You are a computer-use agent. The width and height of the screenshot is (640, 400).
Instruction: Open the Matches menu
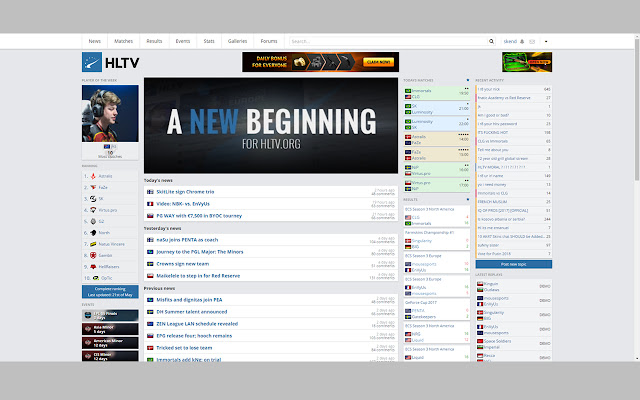pyautogui.click(x=123, y=41)
